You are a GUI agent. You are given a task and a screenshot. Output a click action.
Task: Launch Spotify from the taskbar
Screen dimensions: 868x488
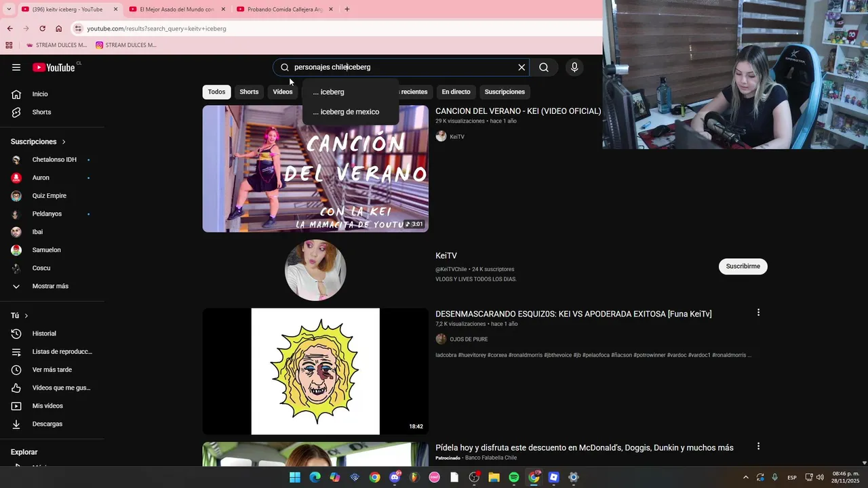514,477
